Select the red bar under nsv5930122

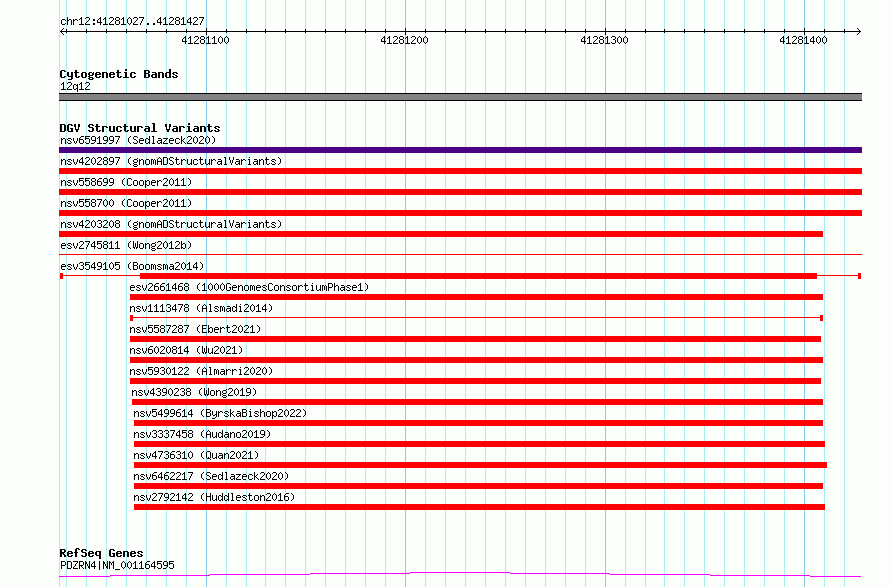(475, 381)
